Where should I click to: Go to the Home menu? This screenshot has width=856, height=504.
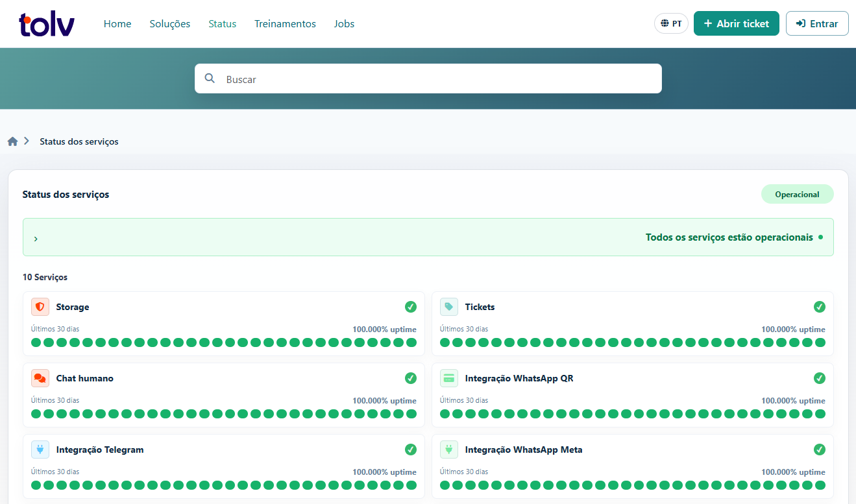(117, 24)
